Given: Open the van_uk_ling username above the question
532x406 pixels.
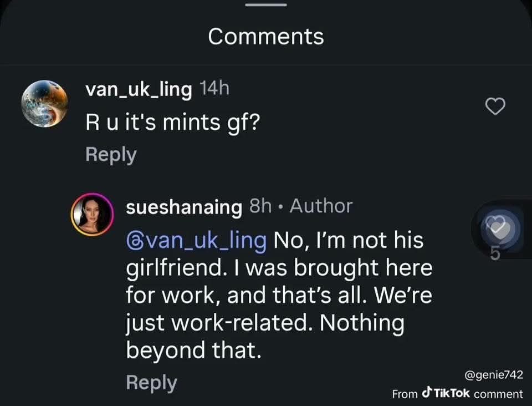Looking at the screenshot, I should 139,90.
